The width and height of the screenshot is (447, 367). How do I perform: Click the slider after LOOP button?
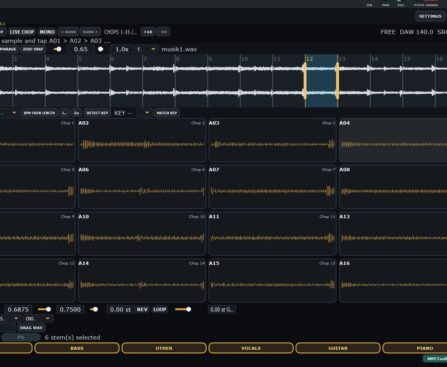(183, 310)
